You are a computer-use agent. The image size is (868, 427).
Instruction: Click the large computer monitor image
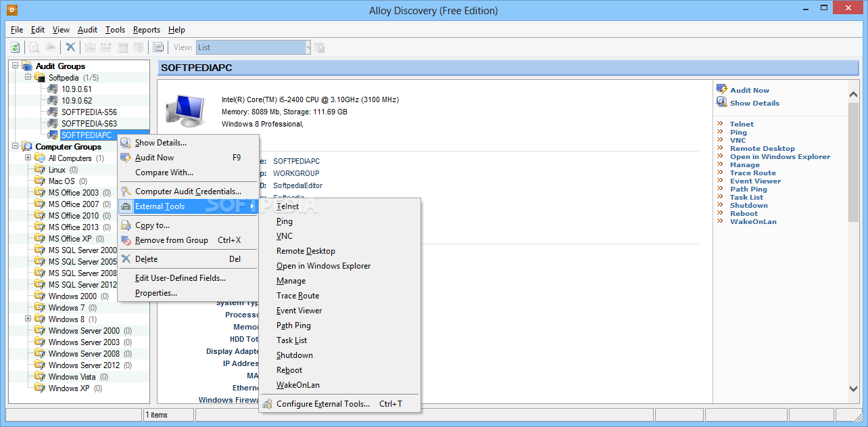184,110
